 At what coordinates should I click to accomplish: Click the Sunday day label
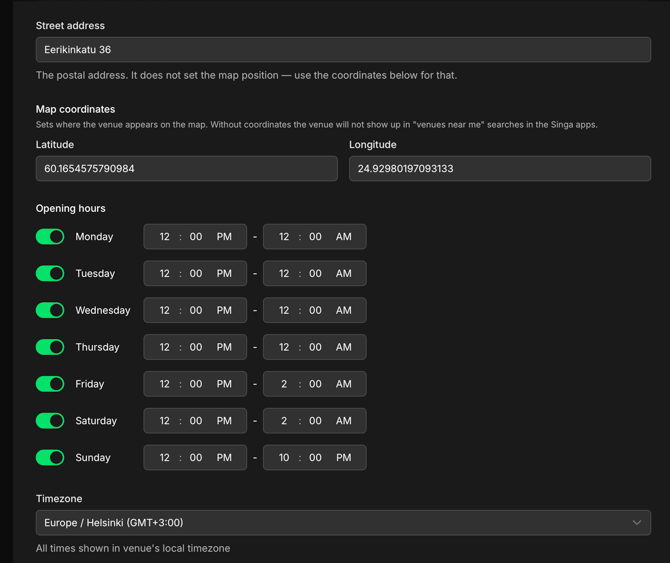point(93,457)
